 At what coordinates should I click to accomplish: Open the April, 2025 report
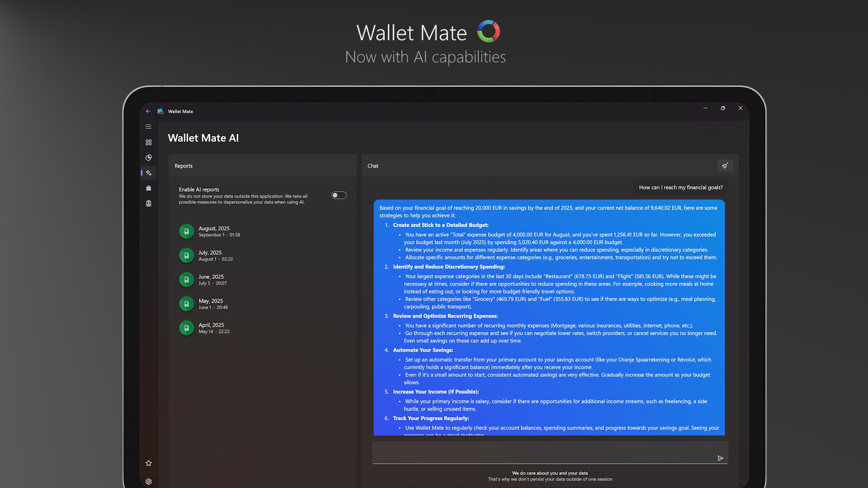211,328
